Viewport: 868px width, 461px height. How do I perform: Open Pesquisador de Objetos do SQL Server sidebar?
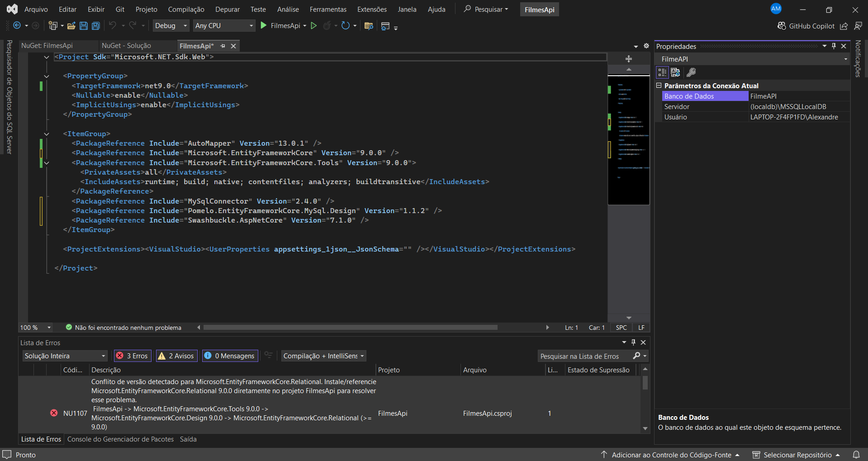click(9, 97)
